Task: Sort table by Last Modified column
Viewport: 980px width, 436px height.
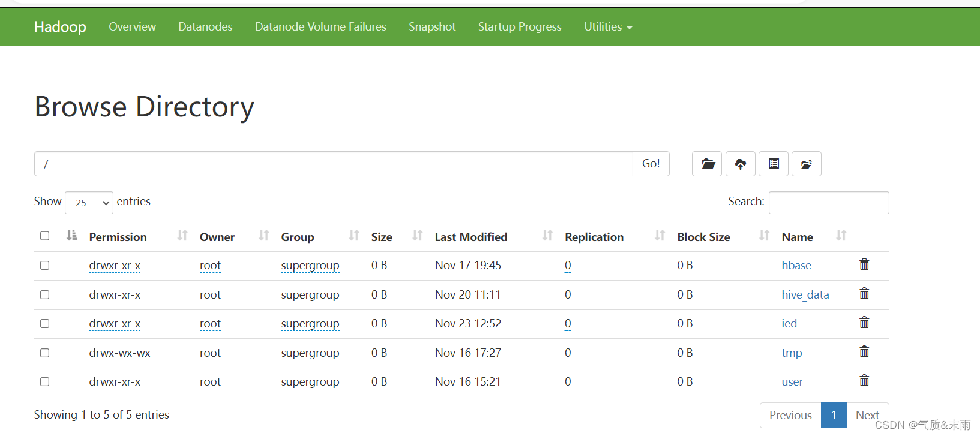Action: pyautogui.click(x=547, y=236)
